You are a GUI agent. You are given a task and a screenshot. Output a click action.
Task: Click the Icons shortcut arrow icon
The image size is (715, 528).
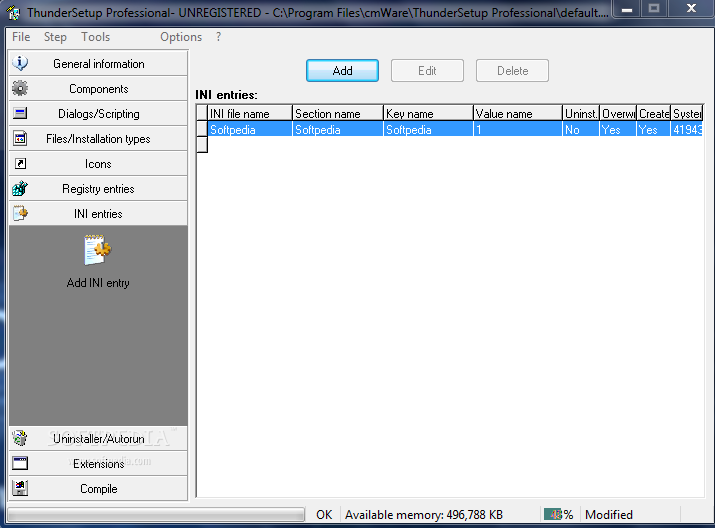coord(20,163)
